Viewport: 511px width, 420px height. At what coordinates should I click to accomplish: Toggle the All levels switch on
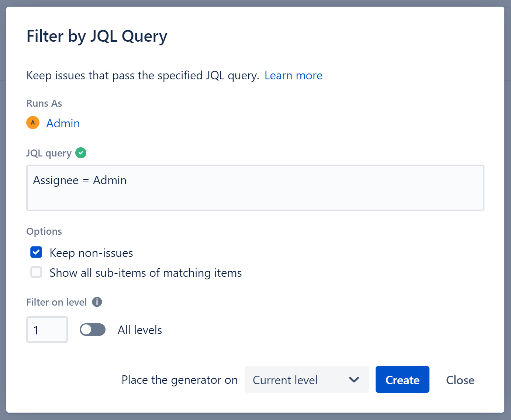92,330
